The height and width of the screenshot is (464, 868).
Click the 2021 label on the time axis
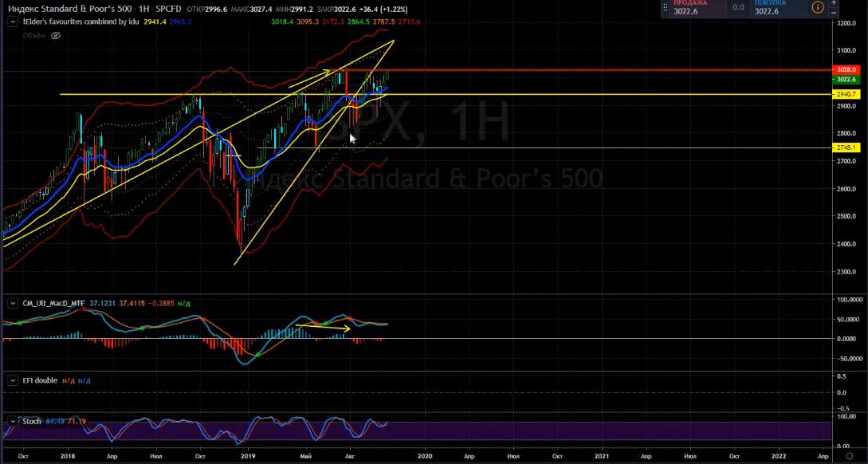point(603,457)
